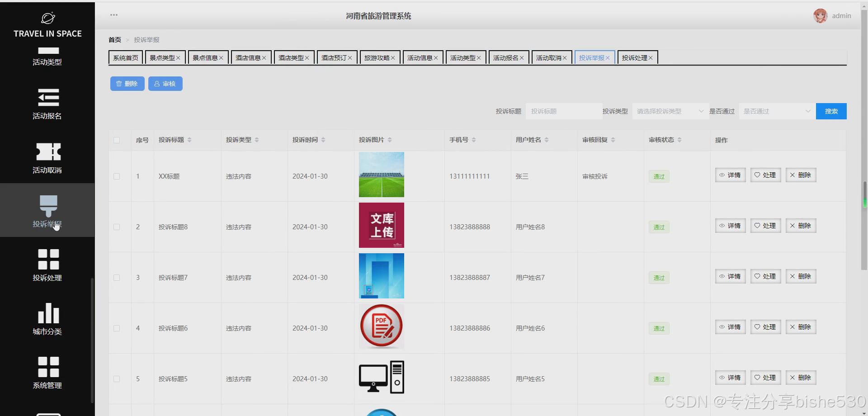Sort by 审核状态 column arrows

[679, 140]
